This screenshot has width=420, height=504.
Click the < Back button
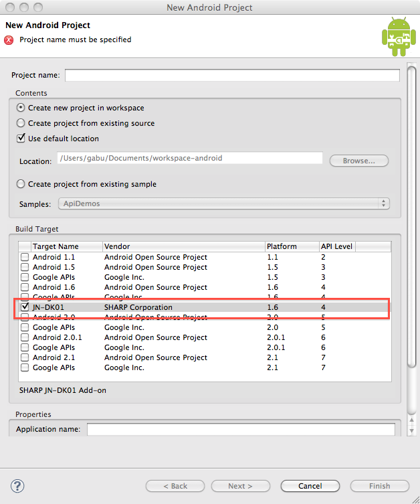pos(175,486)
